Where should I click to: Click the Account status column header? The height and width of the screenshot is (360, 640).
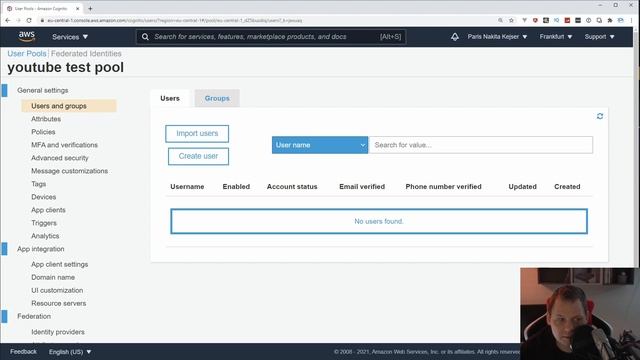click(292, 187)
